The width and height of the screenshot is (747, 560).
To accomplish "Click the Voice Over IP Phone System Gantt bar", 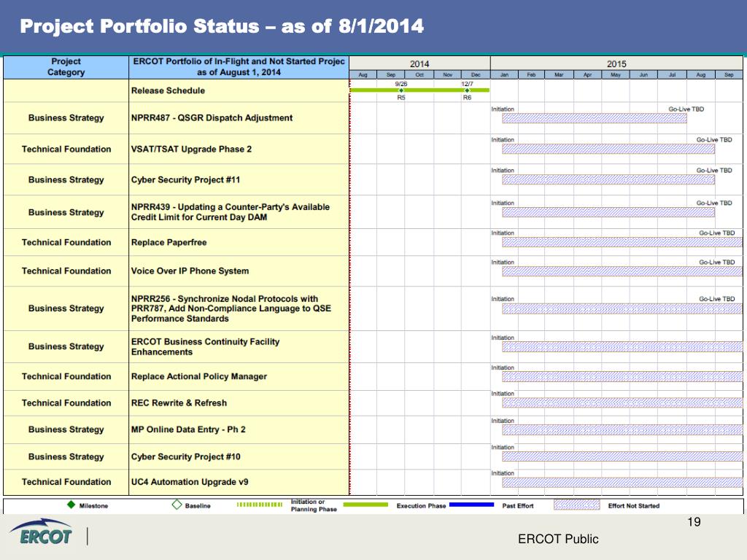I will tap(622, 271).
